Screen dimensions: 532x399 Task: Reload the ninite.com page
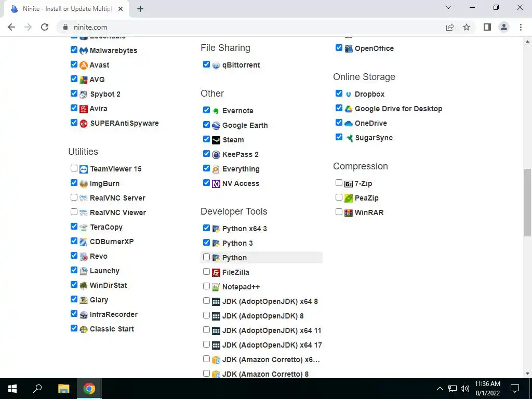click(x=45, y=27)
